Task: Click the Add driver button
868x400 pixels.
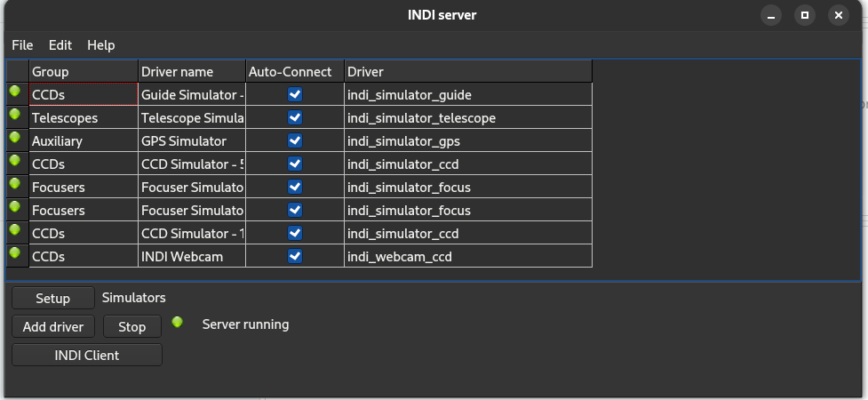Action: click(53, 327)
